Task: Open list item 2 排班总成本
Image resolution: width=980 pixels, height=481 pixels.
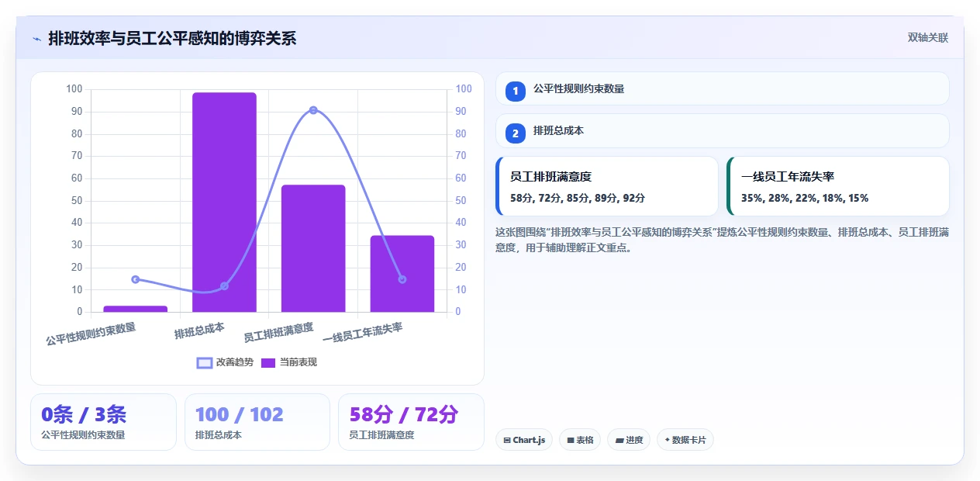Action: [x=723, y=131]
